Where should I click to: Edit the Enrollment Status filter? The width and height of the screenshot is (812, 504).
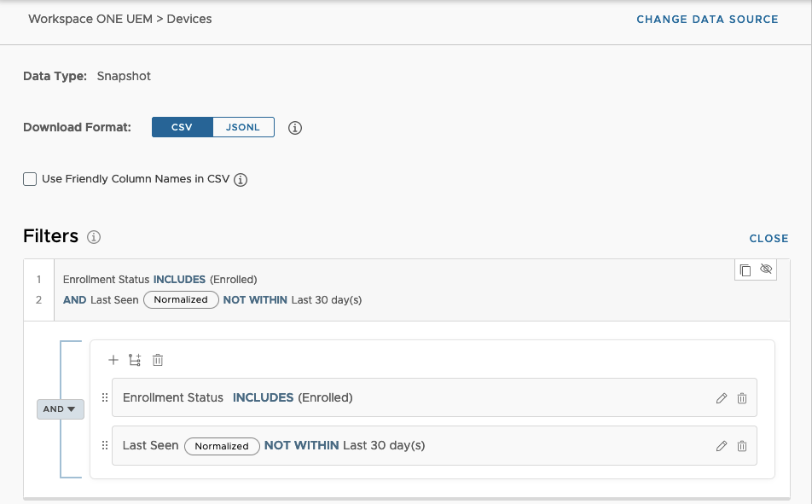[x=721, y=397]
